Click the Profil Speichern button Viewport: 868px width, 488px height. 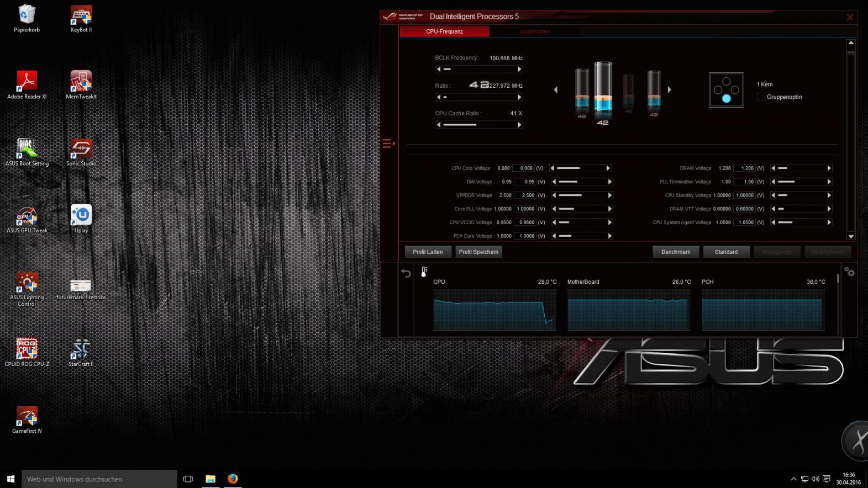point(478,252)
